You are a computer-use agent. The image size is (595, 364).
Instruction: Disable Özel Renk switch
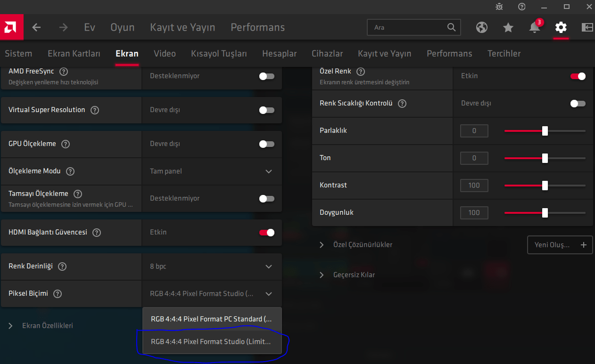pos(578,76)
